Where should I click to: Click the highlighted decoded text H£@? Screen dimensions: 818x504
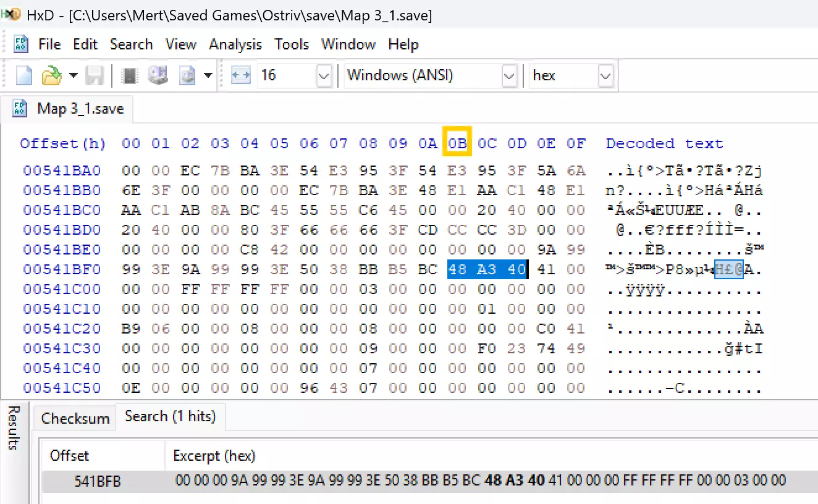click(x=729, y=269)
